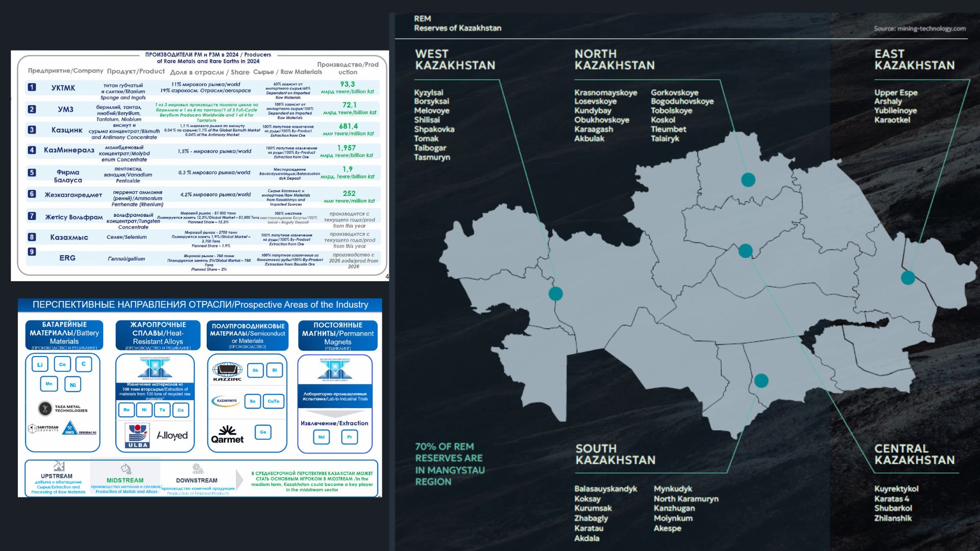Click the Ge element tile
This screenshot has width=980, height=551.
coord(263,432)
